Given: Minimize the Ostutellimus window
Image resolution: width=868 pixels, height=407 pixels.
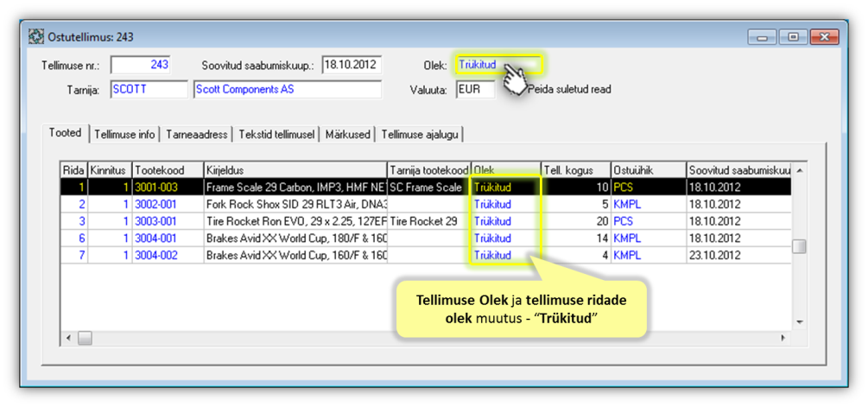Looking at the screenshot, I should [x=763, y=37].
